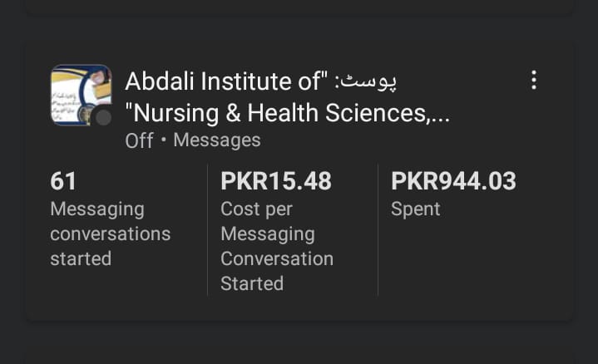Tap the Urdu "پوسٹ" label in the title
Image resolution: width=598 pixels, height=364 pixels.
[368, 81]
